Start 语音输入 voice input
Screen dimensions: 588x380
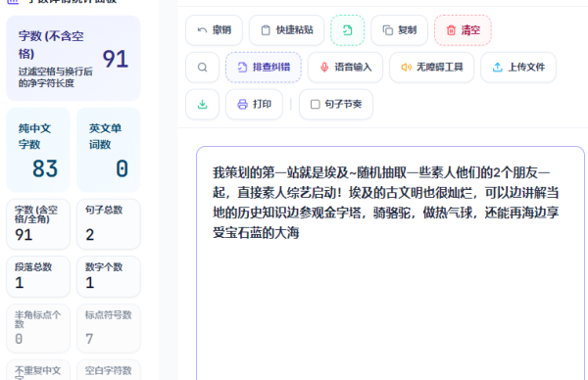[345, 68]
